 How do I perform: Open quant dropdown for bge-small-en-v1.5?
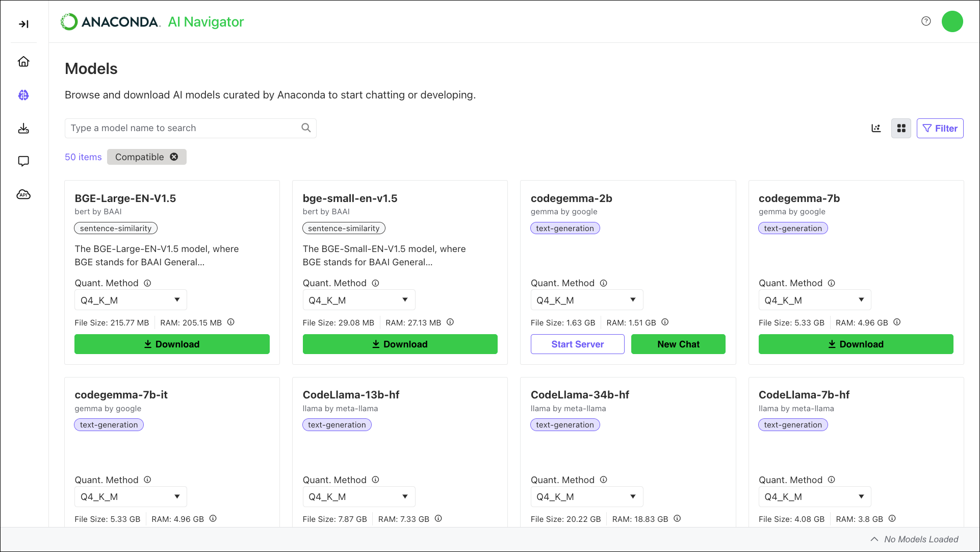[x=359, y=300]
